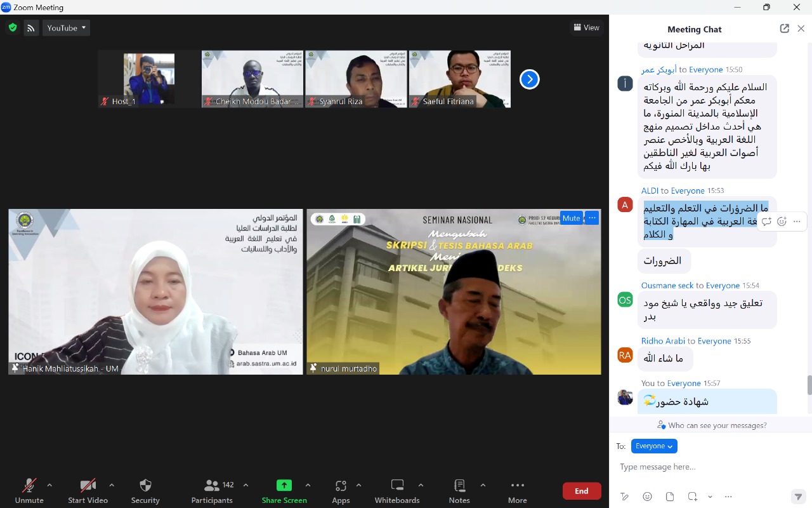Image resolution: width=812 pixels, height=508 pixels.
Task: Pop out the Meeting Chat window
Action: point(785,29)
